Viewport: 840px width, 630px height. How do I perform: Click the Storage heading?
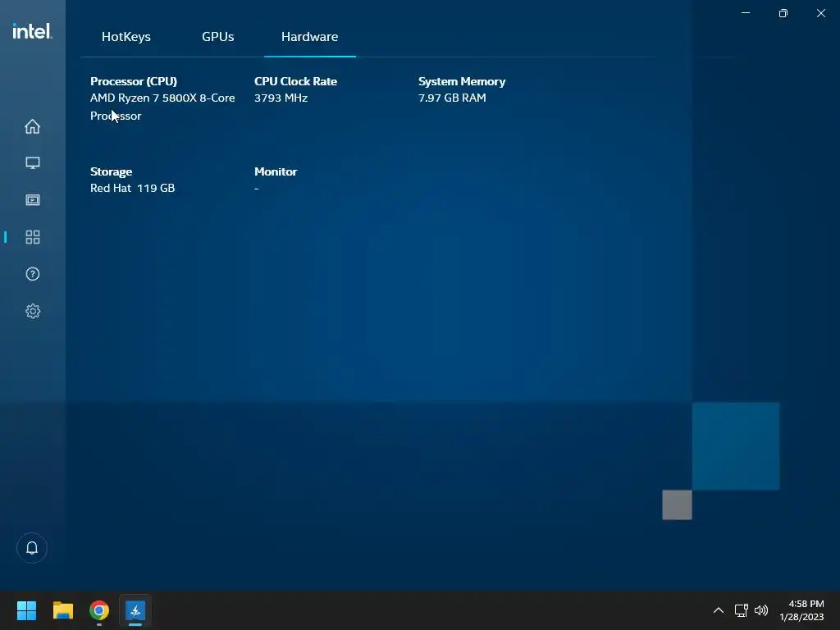(111, 172)
